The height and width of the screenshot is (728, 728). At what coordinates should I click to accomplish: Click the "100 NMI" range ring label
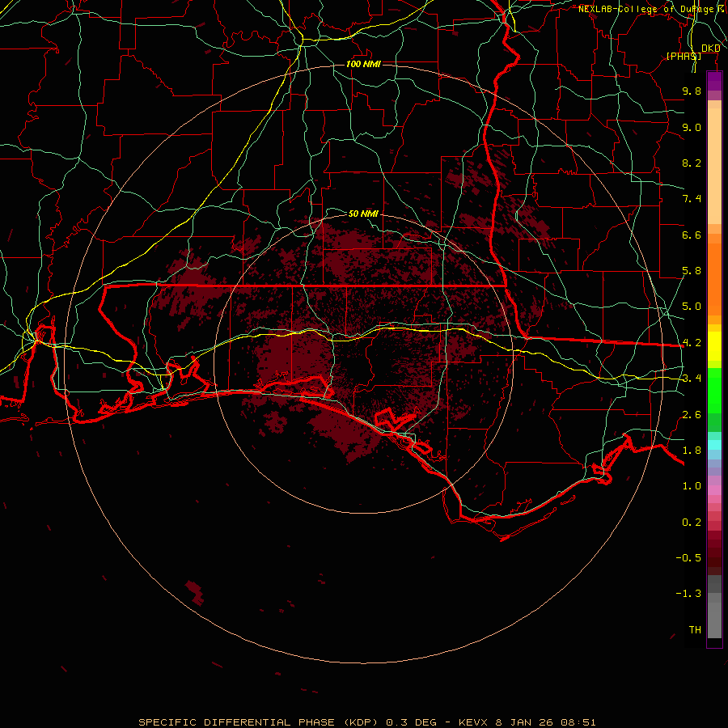click(363, 64)
